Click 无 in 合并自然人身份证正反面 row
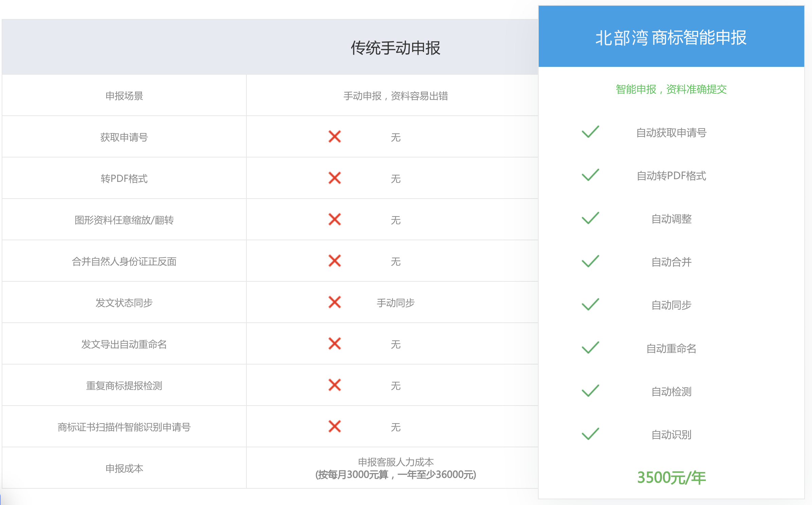812x505 pixels. pos(395,262)
